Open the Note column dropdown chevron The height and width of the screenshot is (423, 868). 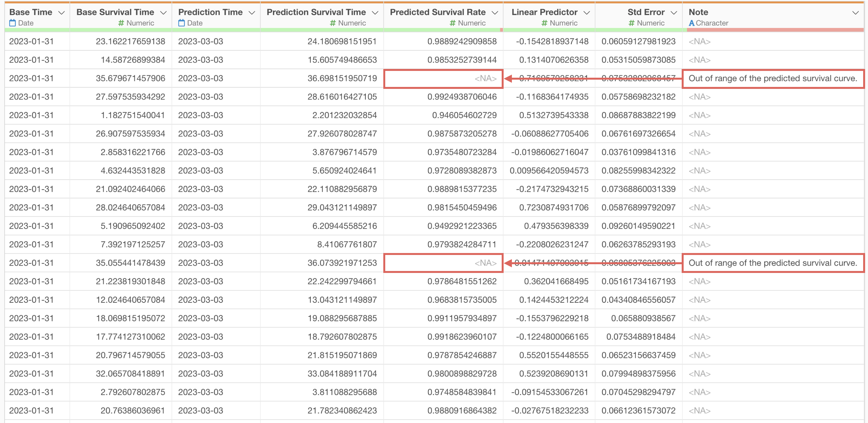855,13
